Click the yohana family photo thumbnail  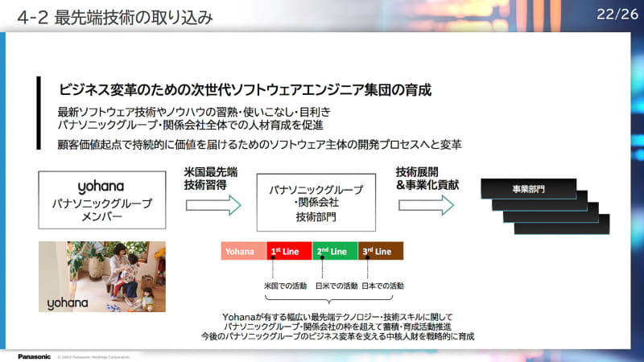102,277
